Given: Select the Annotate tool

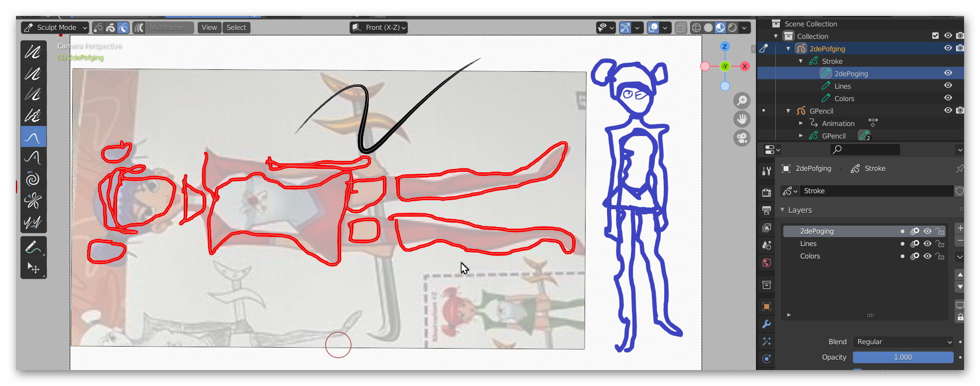Looking at the screenshot, I should pos(33,247).
